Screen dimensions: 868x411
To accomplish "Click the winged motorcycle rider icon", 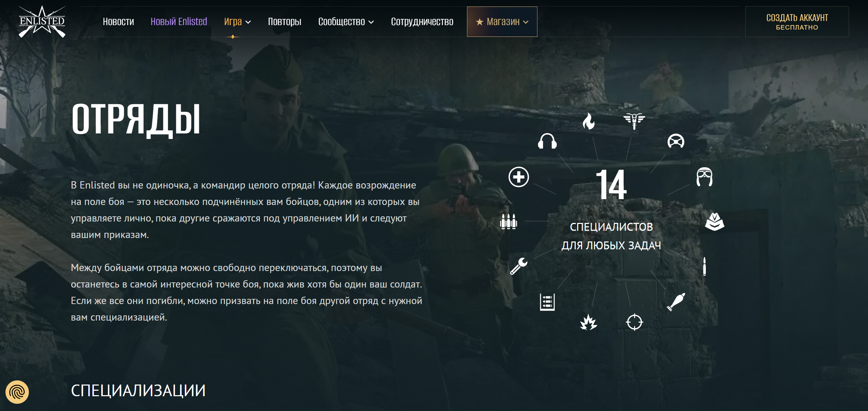I will tap(634, 121).
